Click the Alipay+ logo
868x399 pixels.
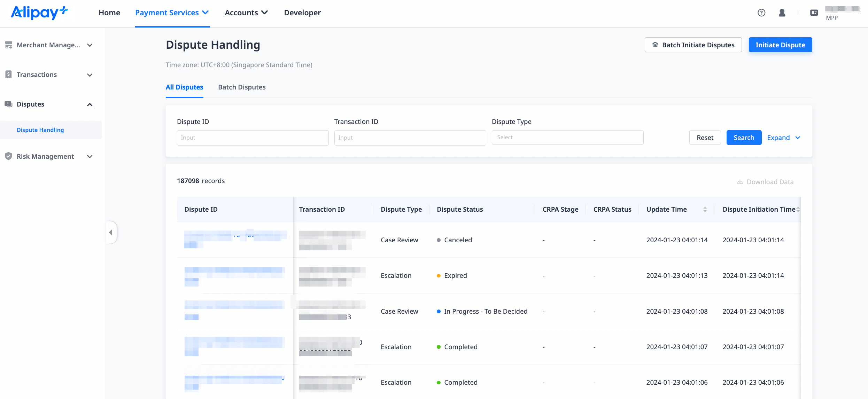(39, 13)
